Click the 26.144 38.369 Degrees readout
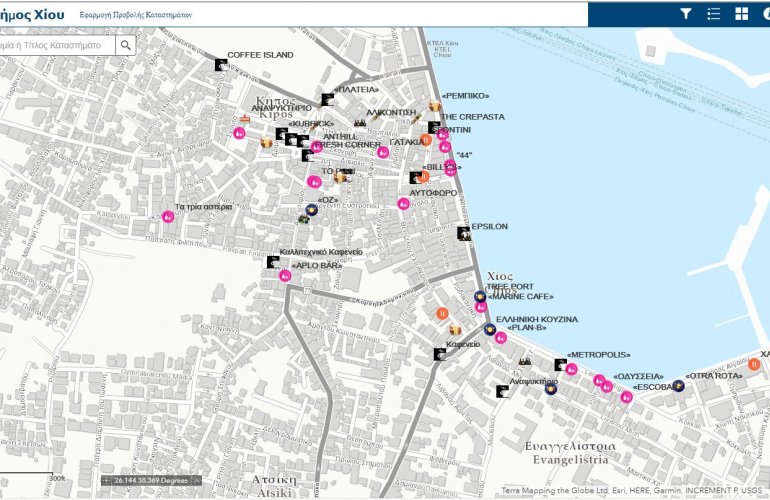 pos(151,480)
